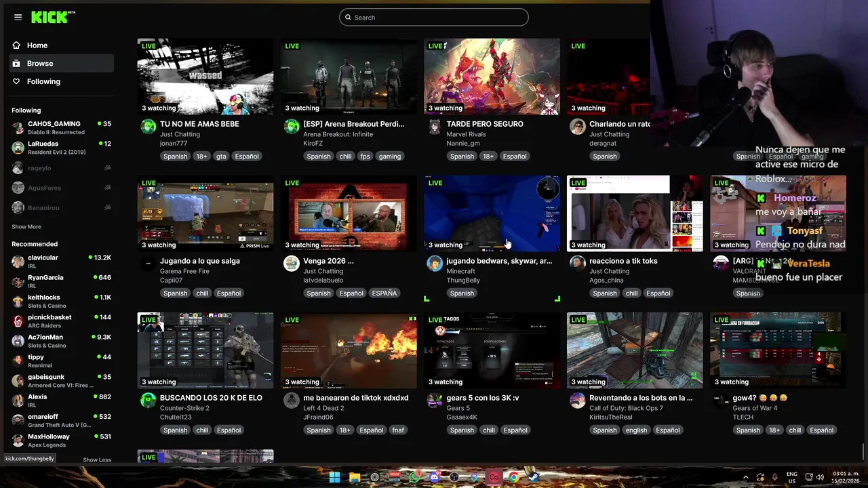Screen dimensions: 868x488
Task: Click Gaaaex4K streamer avatar
Action: 435,401
